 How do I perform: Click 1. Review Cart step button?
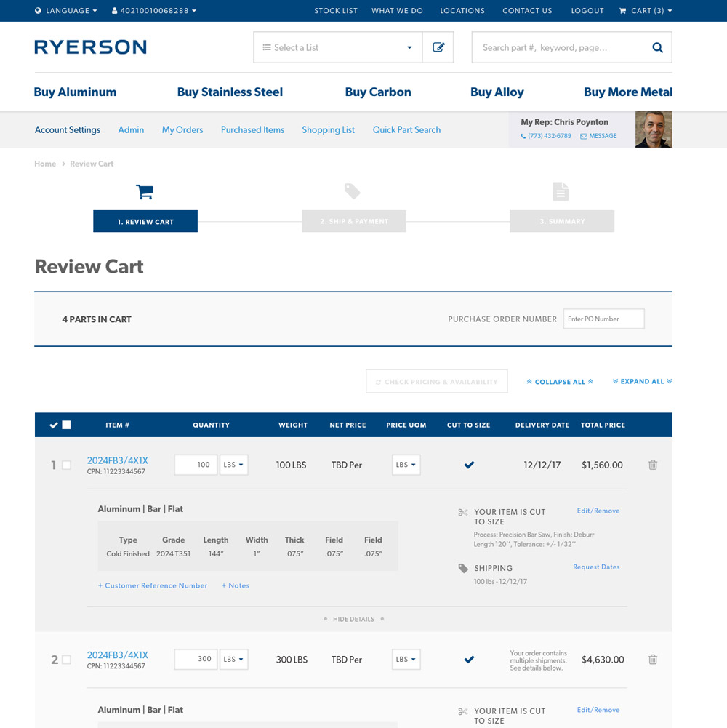click(145, 222)
